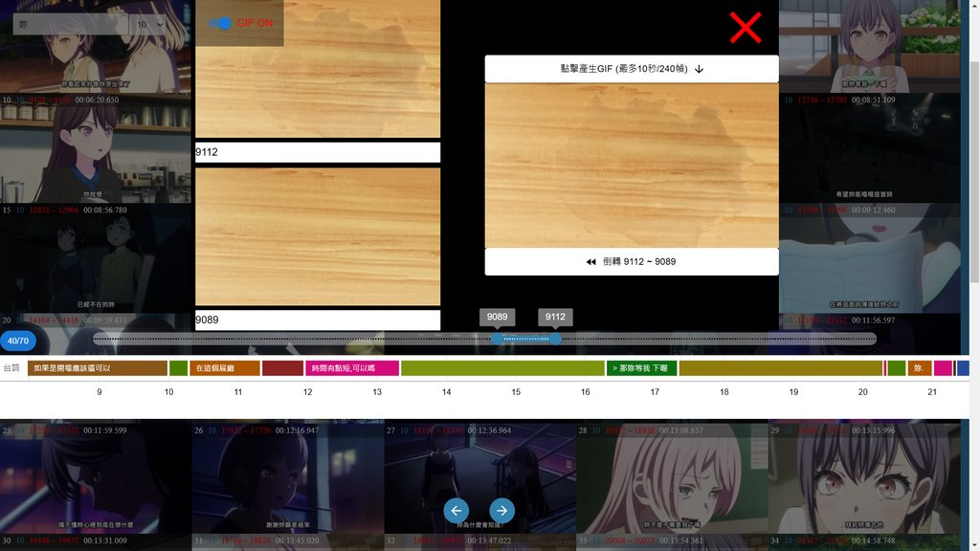
Task: Click the start frame input showing 9089
Action: pos(317,320)
